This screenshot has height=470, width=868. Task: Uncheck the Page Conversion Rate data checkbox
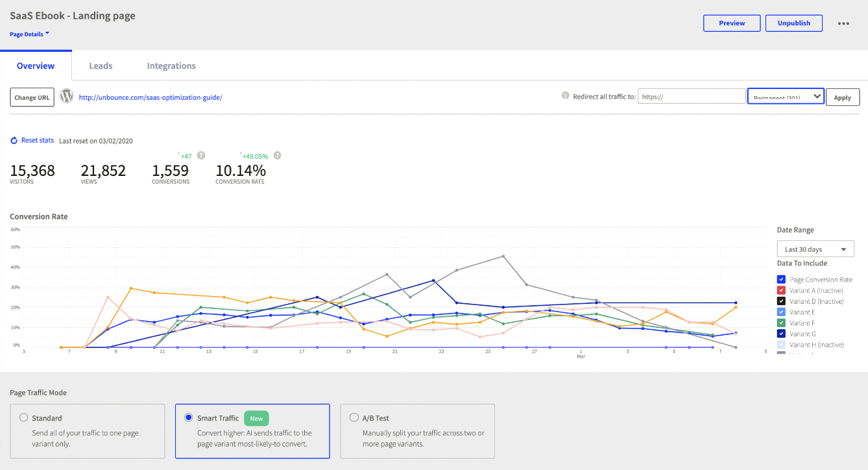tap(780, 278)
